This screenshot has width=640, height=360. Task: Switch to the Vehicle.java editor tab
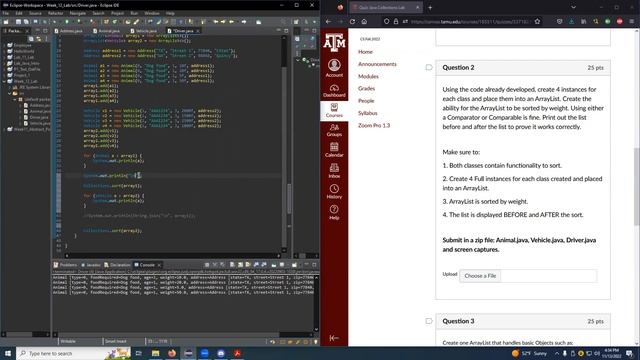point(144,31)
